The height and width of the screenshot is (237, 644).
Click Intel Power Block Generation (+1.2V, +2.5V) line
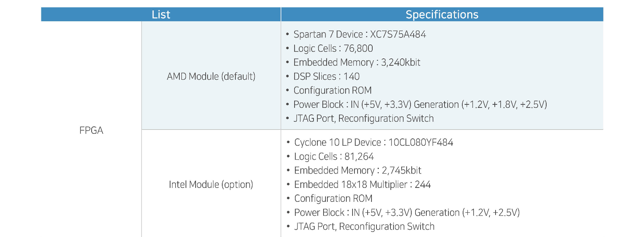407,213
